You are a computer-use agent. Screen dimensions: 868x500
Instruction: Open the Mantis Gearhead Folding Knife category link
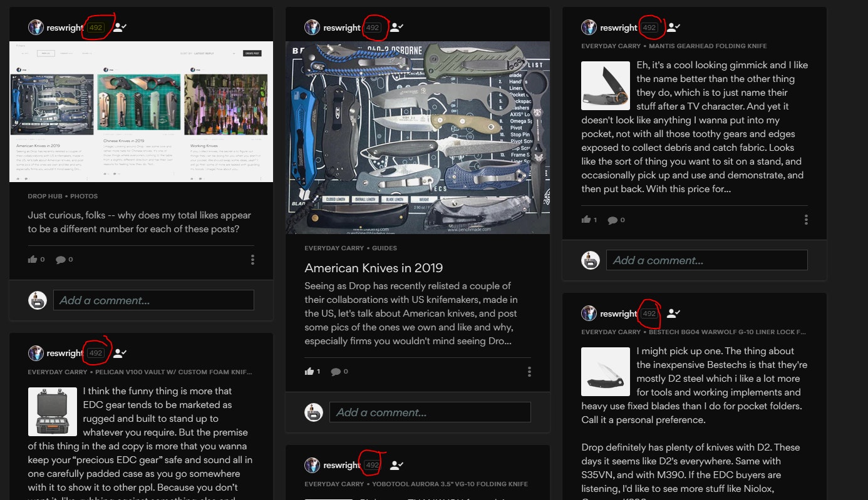708,46
